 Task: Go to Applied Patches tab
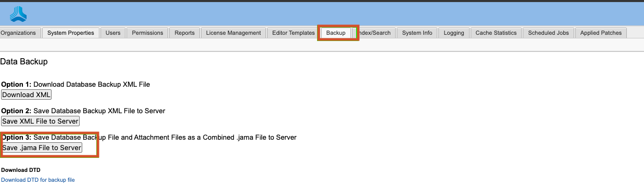601,33
